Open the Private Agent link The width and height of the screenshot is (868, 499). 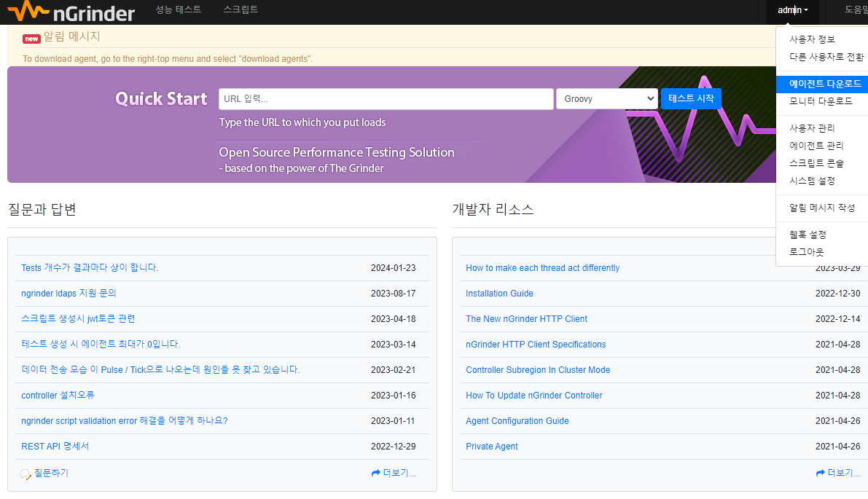[x=491, y=446]
